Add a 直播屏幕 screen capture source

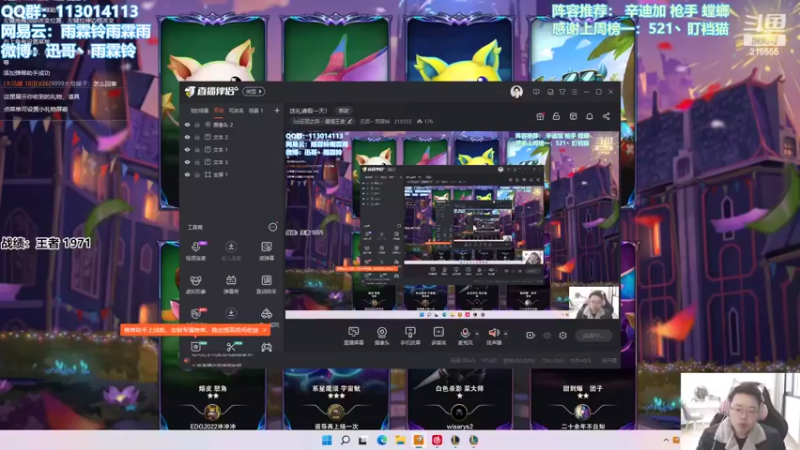353,336
